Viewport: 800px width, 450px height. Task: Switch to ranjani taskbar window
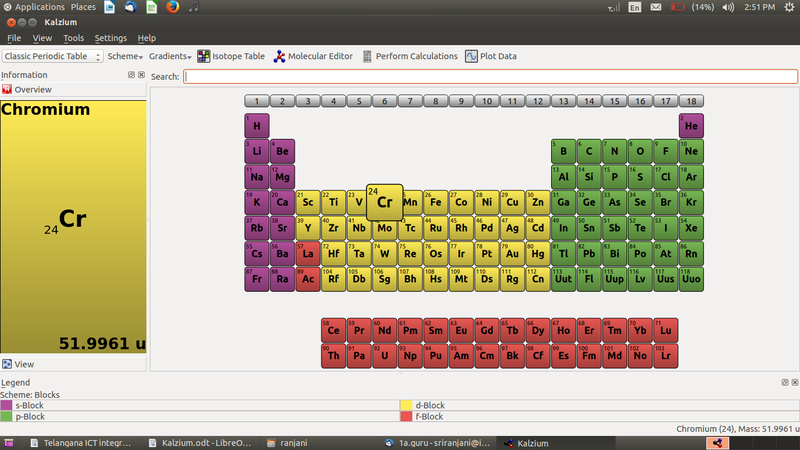(319, 443)
